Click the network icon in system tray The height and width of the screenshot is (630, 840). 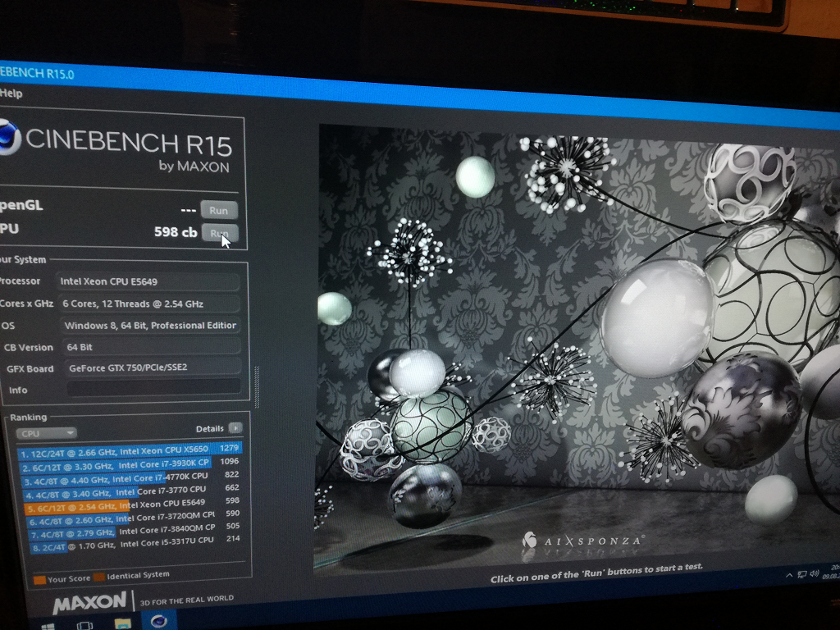click(802, 574)
